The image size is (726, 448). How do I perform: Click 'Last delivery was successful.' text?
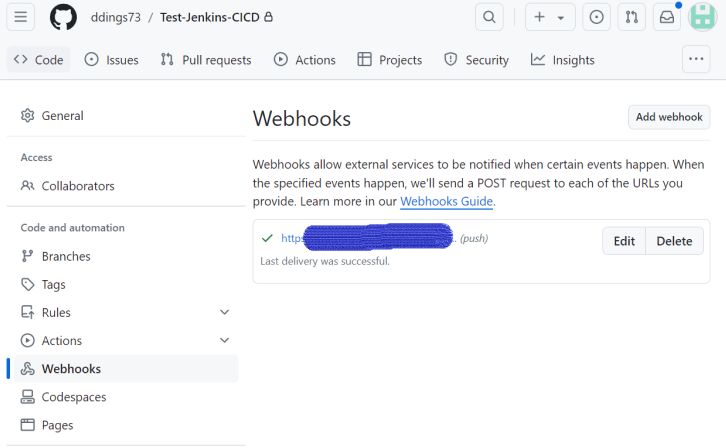coord(325,261)
